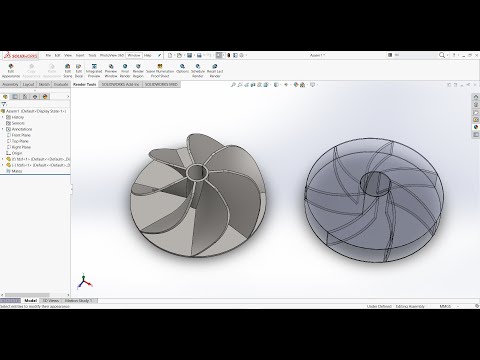The height and width of the screenshot is (360, 480).
Task: Expand the History tree node
Action: (x=3, y=117)
